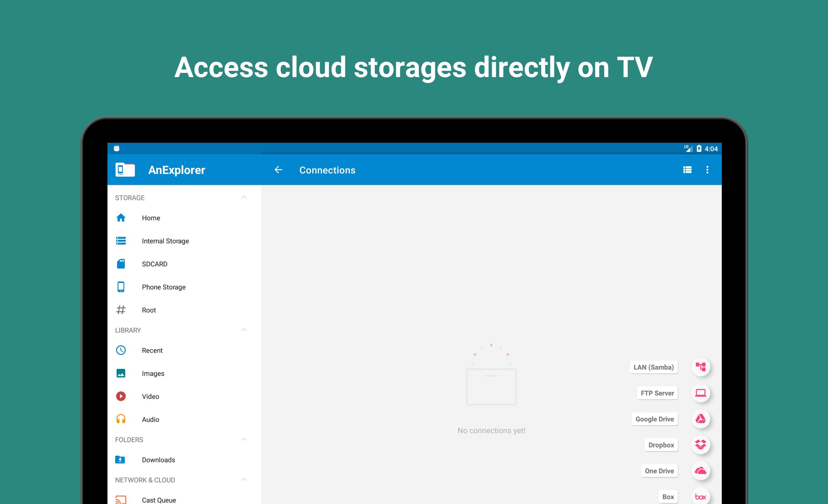828x504 pixels.
Task: Open Downloads folder entry
Action: click(184, 459)
